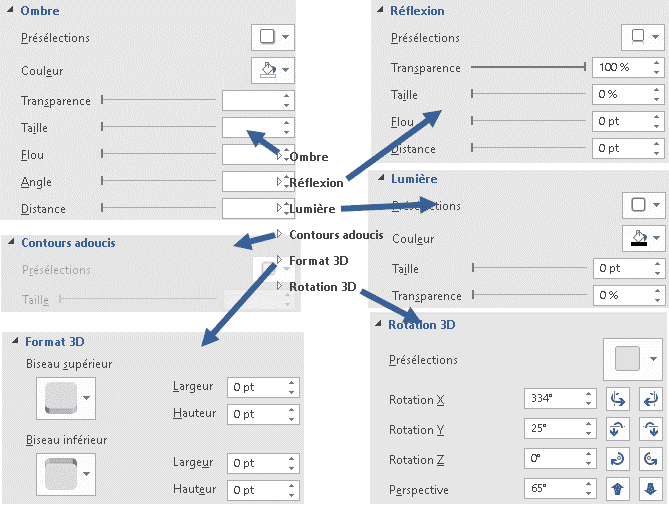The width and height of the screenshot is (669, 505).
Task: Expand the collapsed Format 3D section
Action: point(314,261)
